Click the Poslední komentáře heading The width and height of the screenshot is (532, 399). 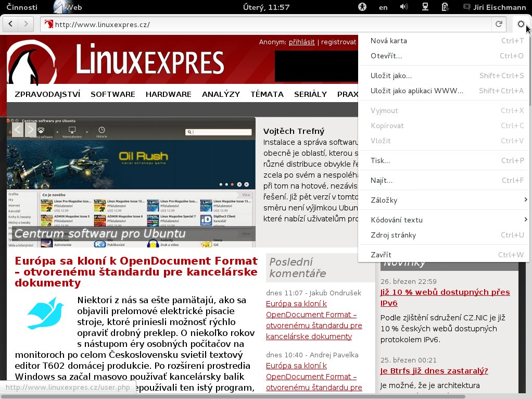(298, 267)
